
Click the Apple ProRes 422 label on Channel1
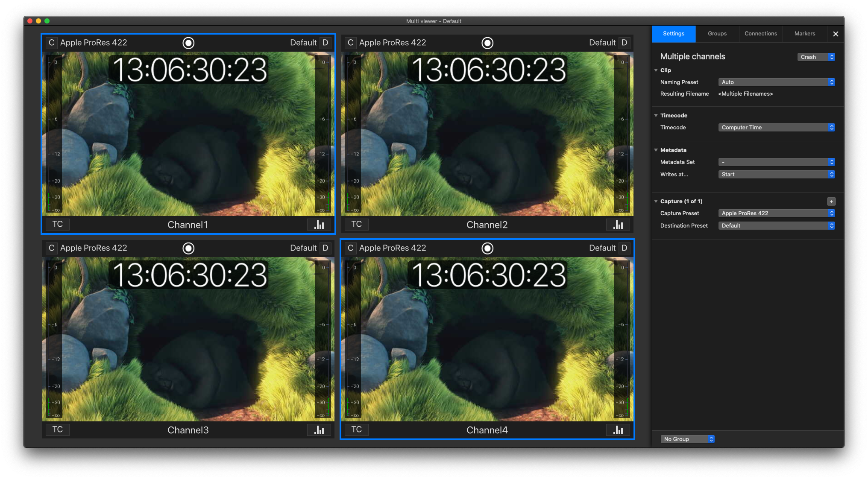click(x=94, y=43)
